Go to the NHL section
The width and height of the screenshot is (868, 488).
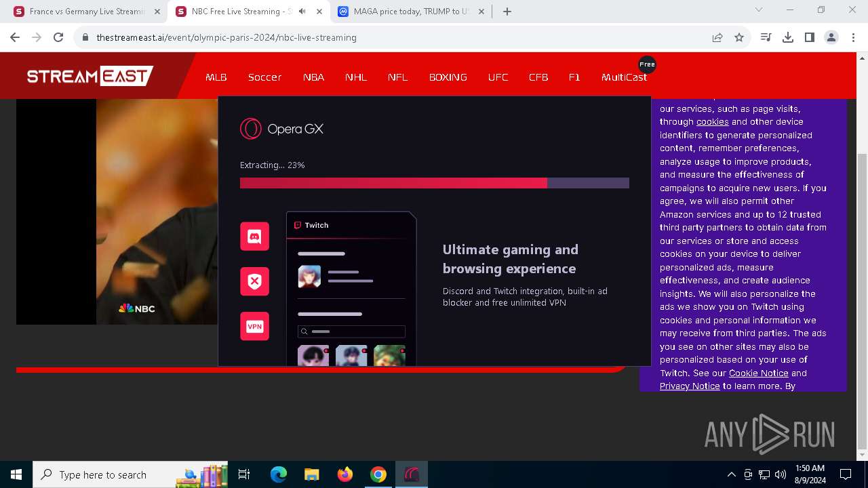356,77
